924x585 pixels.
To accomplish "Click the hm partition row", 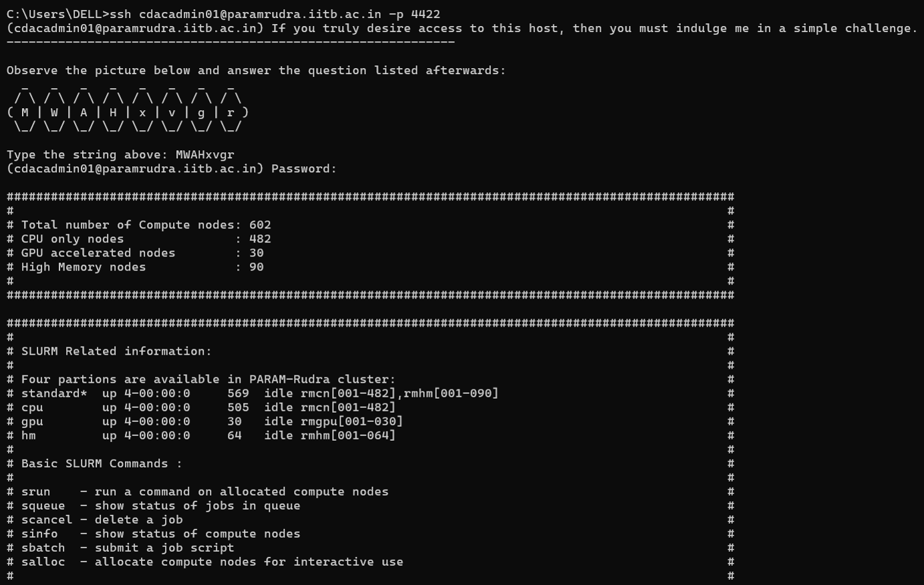I will [208, 435].
